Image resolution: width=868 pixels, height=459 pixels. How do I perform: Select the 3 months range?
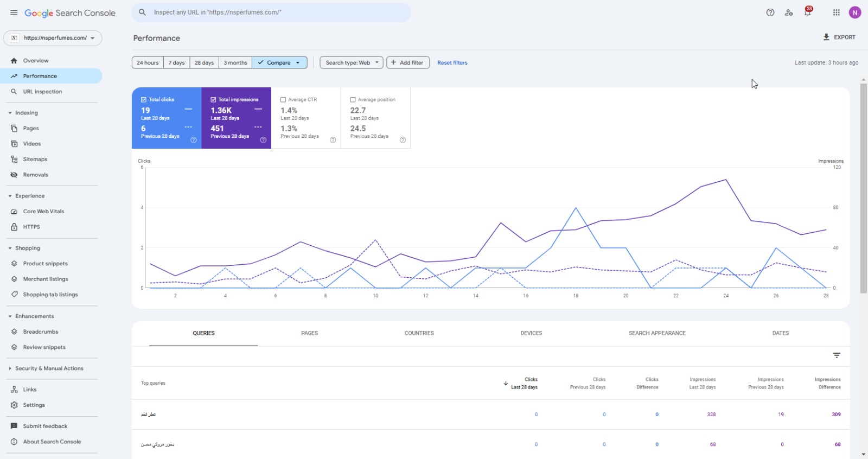pyautogui.click(x=235, y=63)
